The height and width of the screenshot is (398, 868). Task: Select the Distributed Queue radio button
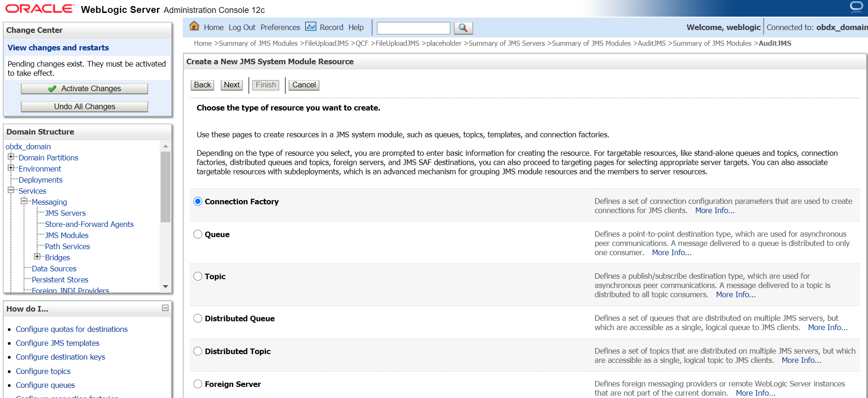click(x=198, y=318)
